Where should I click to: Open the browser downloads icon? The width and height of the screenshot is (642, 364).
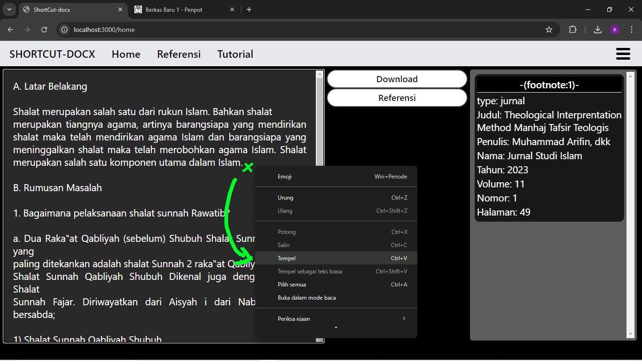(x=598, y=30)
